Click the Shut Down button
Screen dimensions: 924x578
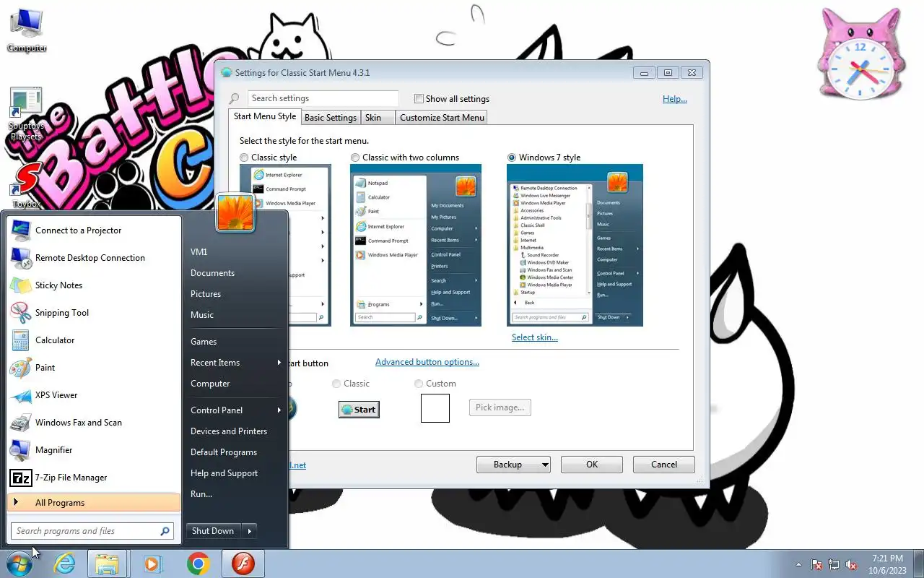point(213,531)
